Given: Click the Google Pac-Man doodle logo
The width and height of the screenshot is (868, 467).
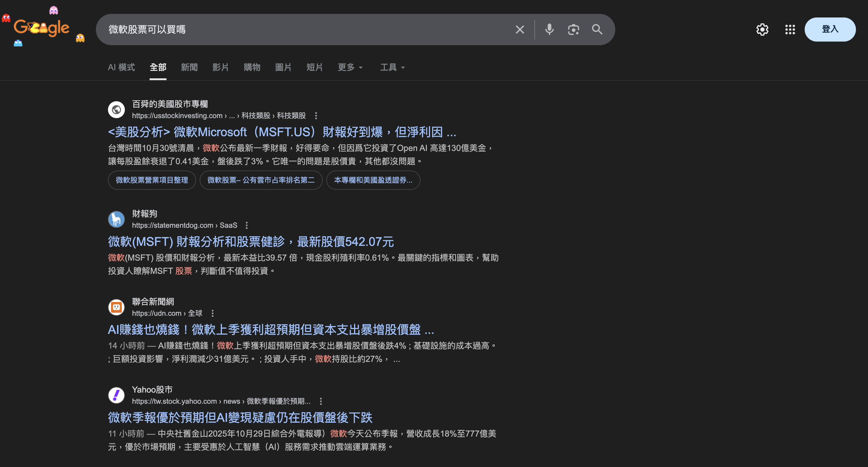Looking at the screenshot, I should [41, 28].
